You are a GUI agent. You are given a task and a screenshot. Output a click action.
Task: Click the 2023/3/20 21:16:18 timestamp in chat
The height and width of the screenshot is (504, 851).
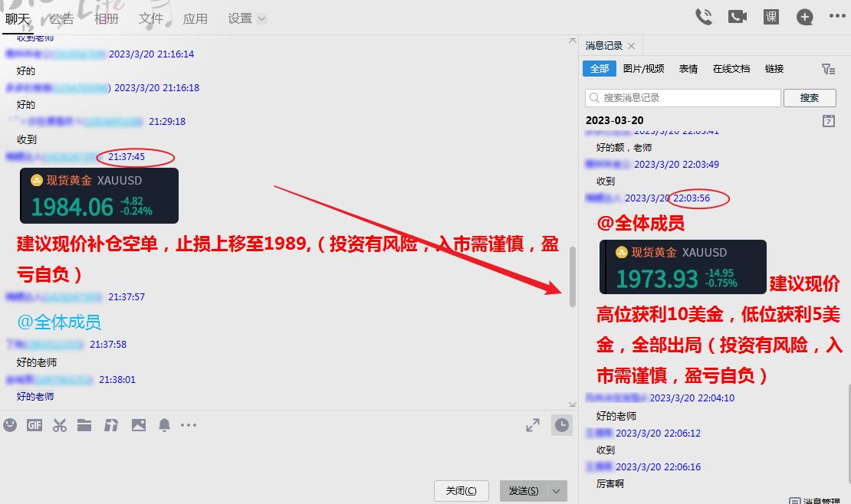[x=157, y=88]
